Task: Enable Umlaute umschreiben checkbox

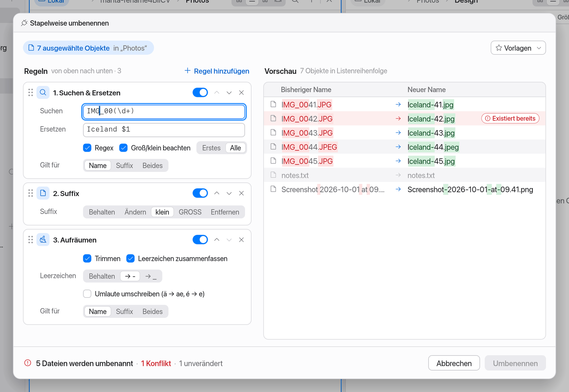Action: click(x=87, y=294)
